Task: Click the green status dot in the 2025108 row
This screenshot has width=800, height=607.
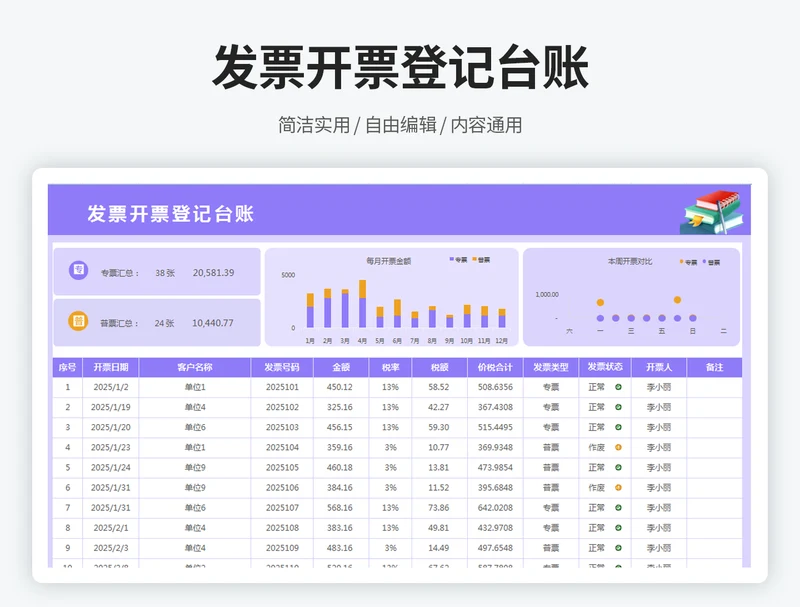Action: [x=618, y=528]
